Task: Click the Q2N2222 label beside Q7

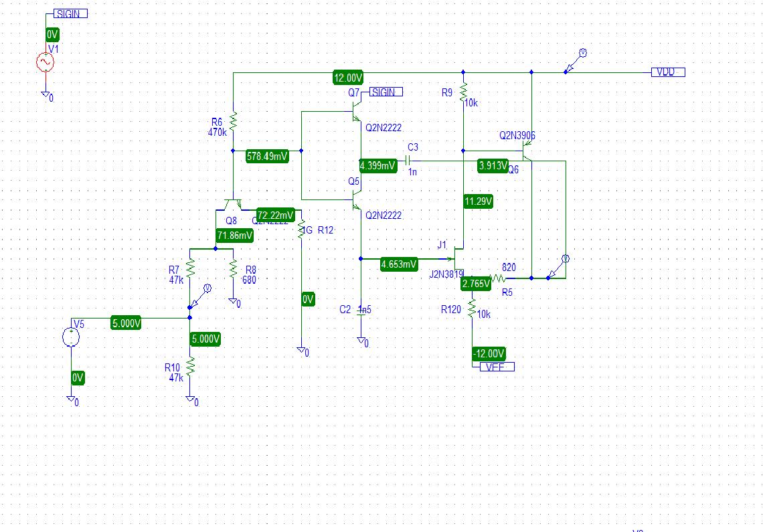Action: (x=384, y=128)
